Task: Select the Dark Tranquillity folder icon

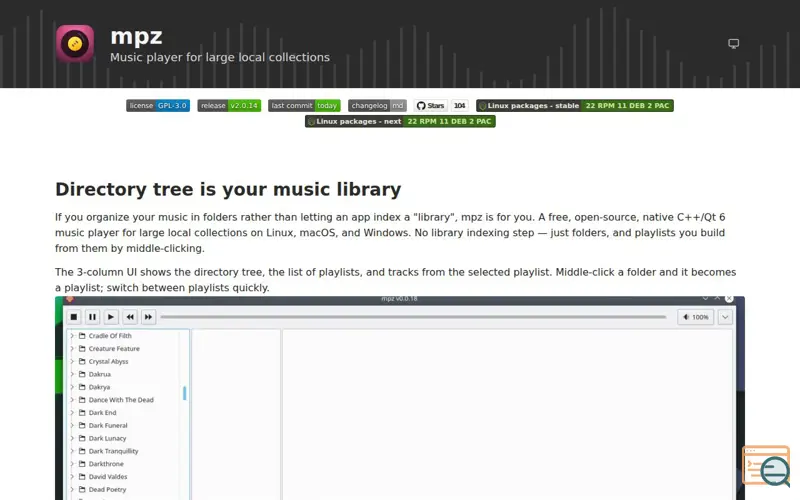Action: [82, 451]
